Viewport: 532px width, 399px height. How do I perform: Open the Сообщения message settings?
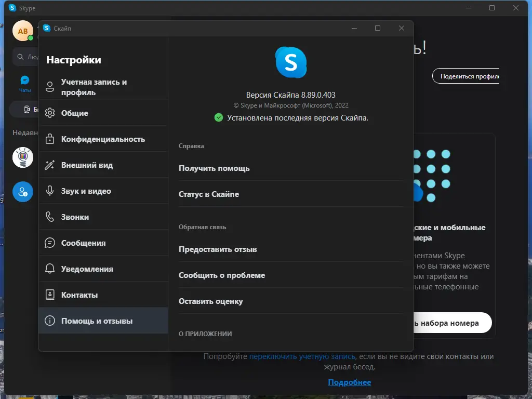(83, 243)
